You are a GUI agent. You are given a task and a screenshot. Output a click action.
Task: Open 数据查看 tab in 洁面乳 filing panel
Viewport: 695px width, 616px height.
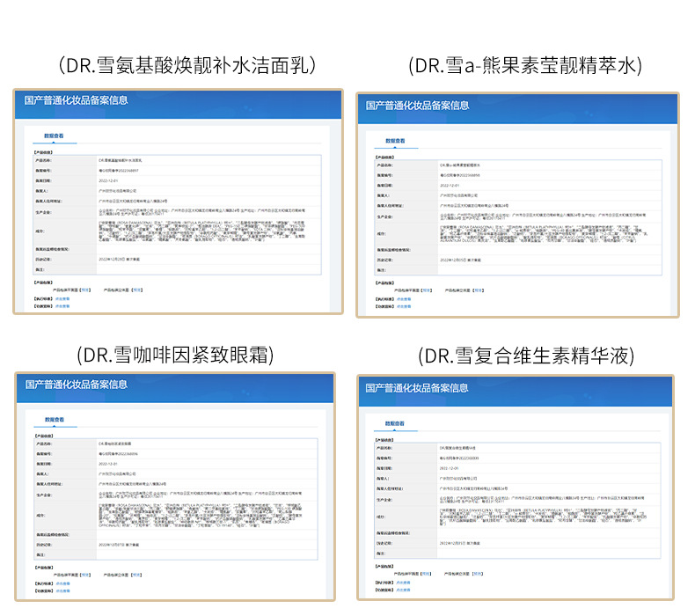pyautogui.click(x=54, y=136)
